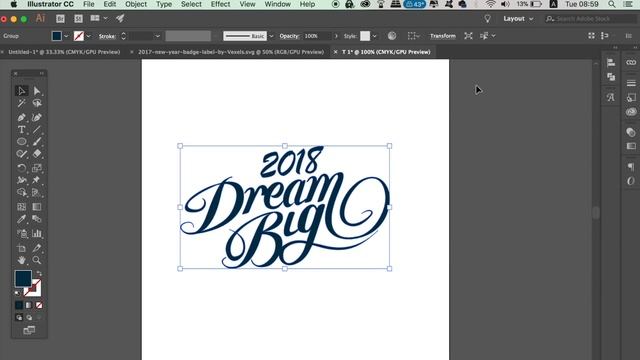The width and height of the screenshot is (640, 360).
Task: Select the Gradient tool
Action: tap(37, 207)
